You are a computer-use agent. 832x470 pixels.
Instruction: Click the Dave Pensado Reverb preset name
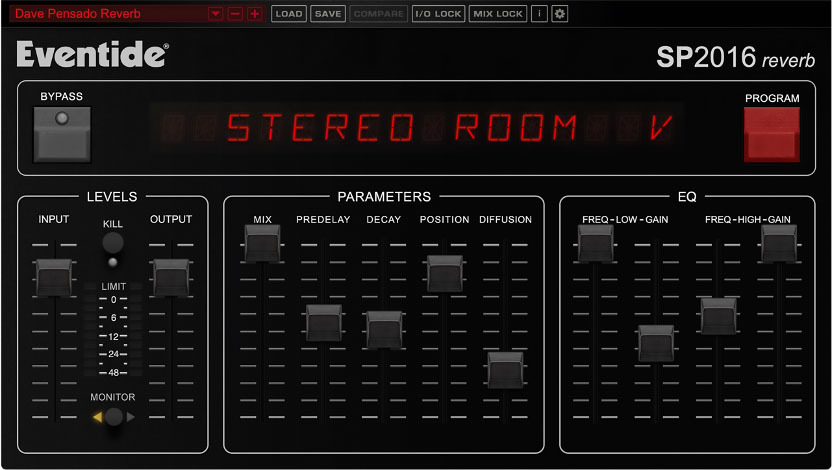pos(78,14)
